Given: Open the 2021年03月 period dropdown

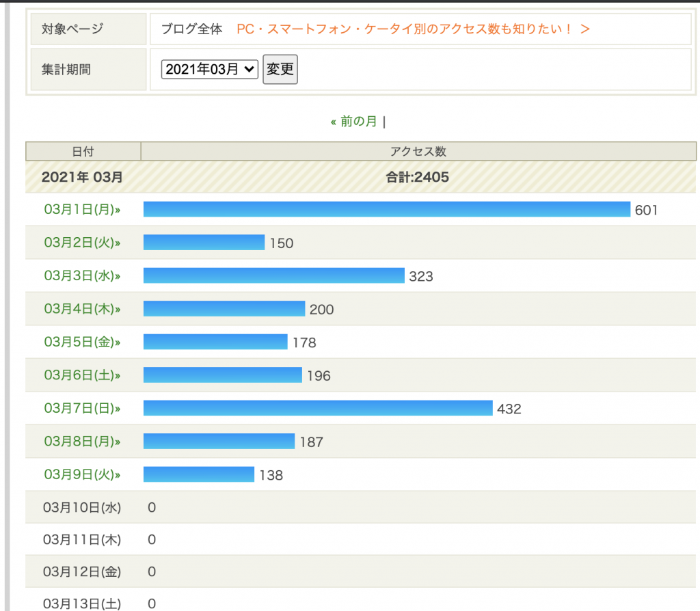Looking at the screenshot, I should [209, 69].
